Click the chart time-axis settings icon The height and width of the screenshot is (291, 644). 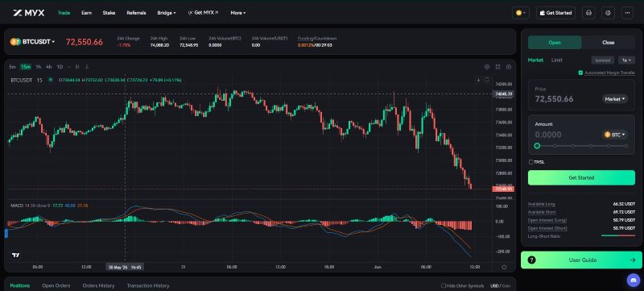point(504,267)
